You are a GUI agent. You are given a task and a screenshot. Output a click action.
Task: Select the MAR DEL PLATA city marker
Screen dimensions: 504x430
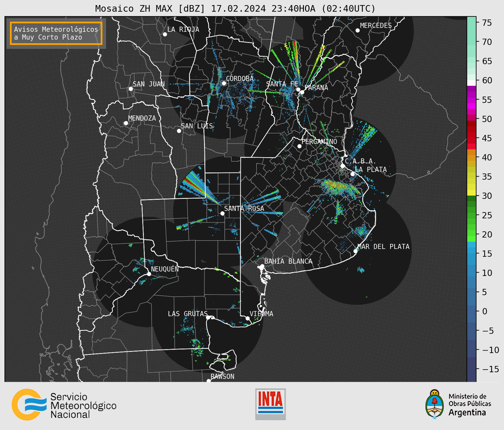click(x=356, y=251)
